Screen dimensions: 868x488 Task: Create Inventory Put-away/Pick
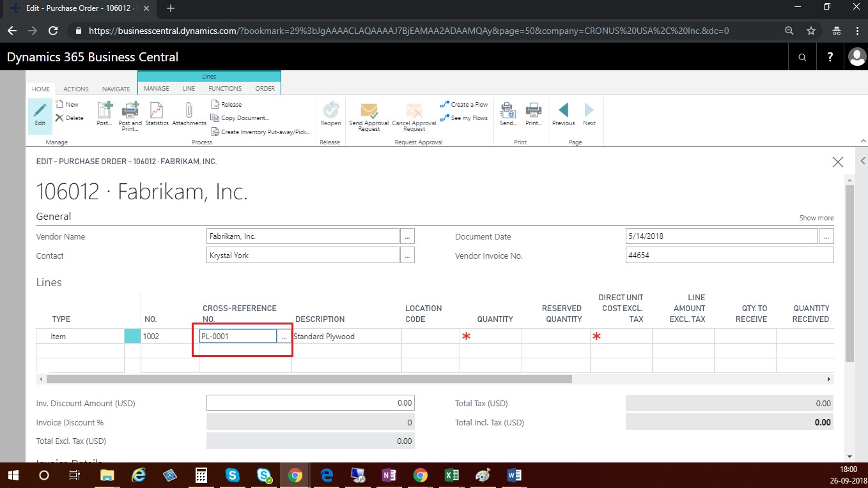[260, 132]
